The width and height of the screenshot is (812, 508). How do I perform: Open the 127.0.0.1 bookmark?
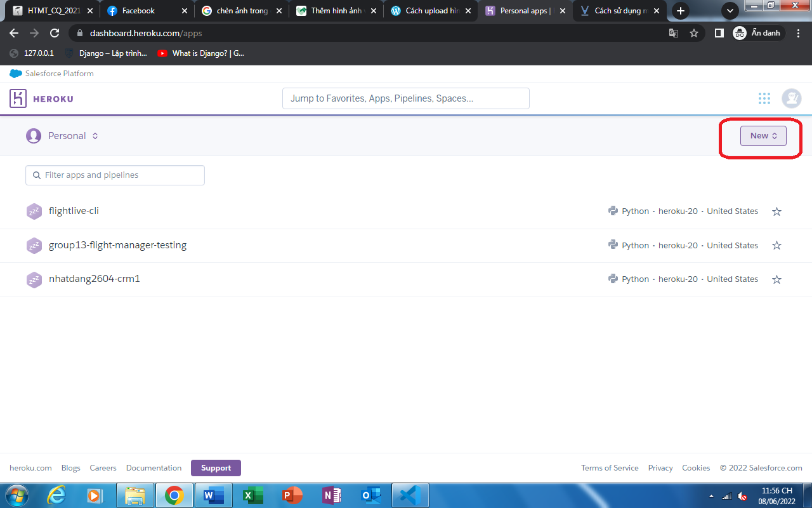coord(32,53)
